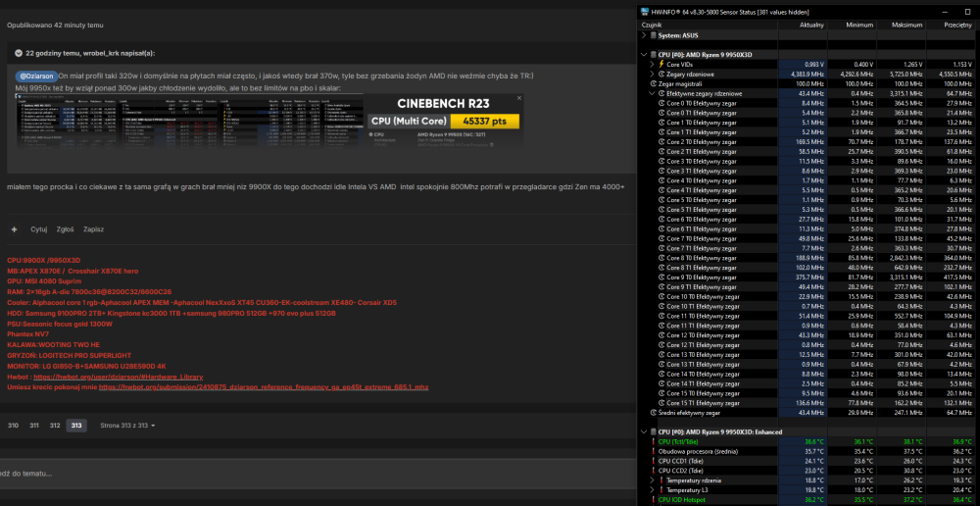Screen dimensions: 980x506
Task: Click the thermometer icon beside Obudowa procesora (średnia)
Action: click(x=654, y=451)
